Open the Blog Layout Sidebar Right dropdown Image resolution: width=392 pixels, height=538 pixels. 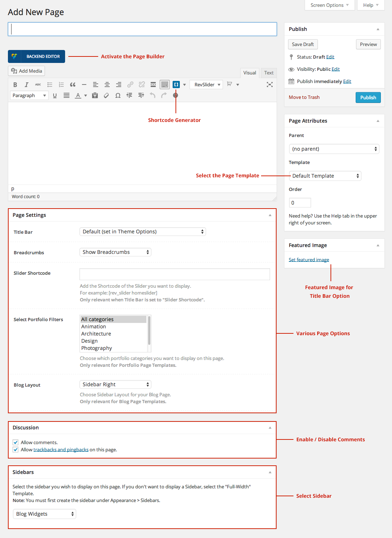click(x=115, y=384)
